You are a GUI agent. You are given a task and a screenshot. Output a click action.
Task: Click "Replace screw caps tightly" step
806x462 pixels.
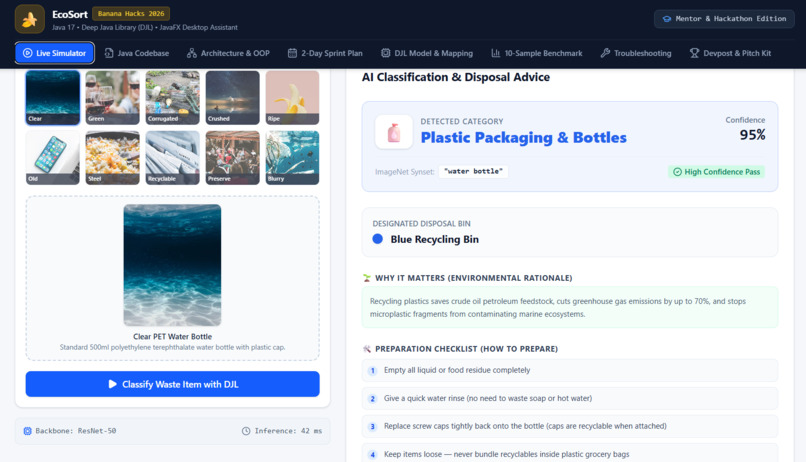[x=570, y=427]
